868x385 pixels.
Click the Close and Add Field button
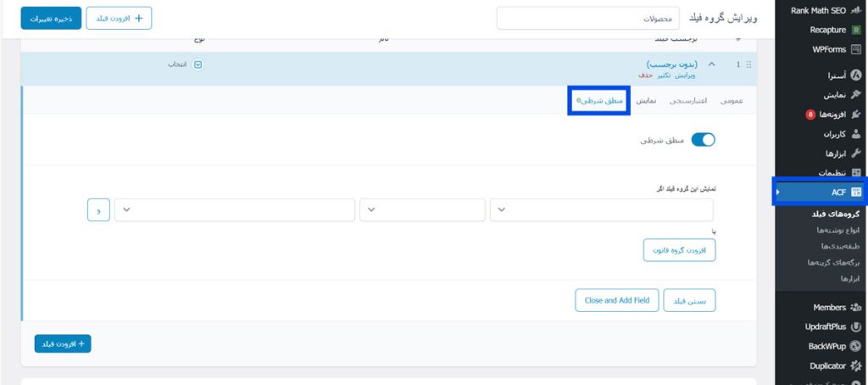(x=616, y=300)
